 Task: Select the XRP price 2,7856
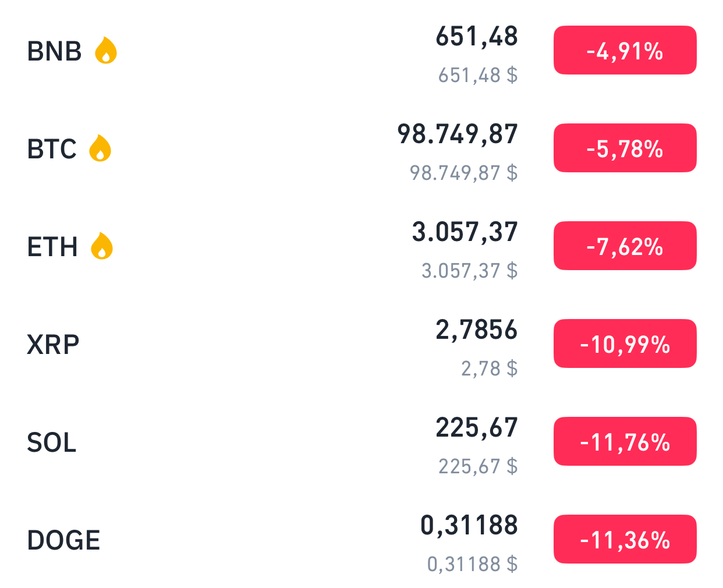click(476, 330)
